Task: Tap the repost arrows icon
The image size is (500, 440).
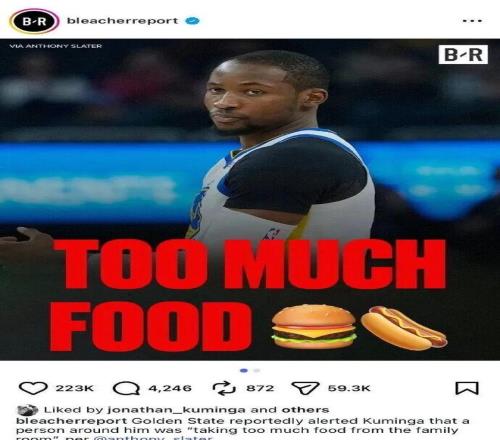Action: [224, 388]
